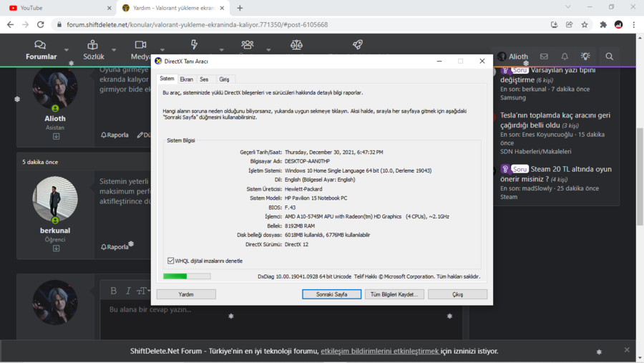The image size is (644, 363).
Task: Click Tüm Bilgileri Kaydet button
Action: click(x=394, y=294)
